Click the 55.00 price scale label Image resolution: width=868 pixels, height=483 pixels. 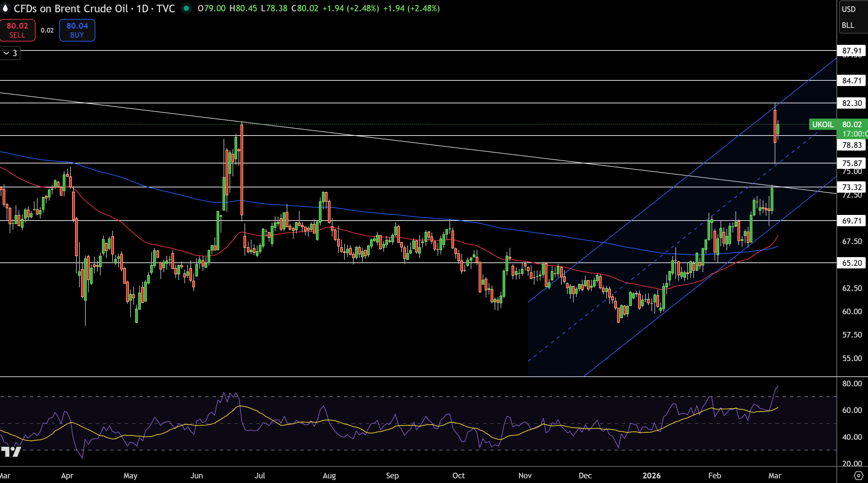pyautogui.click(x=852, y=358)
